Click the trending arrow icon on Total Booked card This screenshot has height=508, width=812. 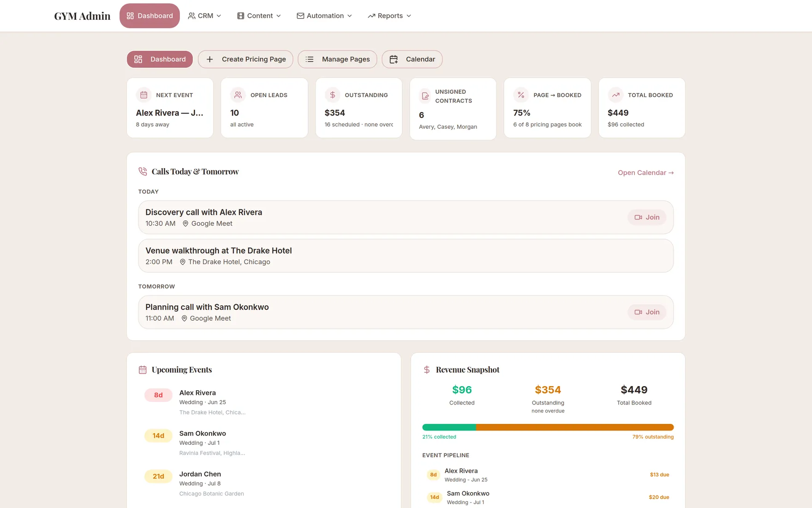(x=615, y=95)
